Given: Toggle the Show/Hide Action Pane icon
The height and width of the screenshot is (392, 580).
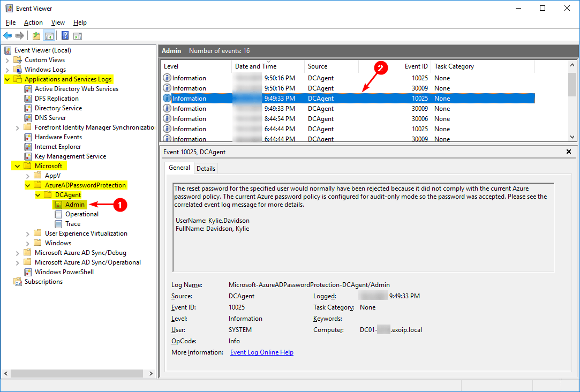Looking at the screenshot, I should [x=78, y=36].
